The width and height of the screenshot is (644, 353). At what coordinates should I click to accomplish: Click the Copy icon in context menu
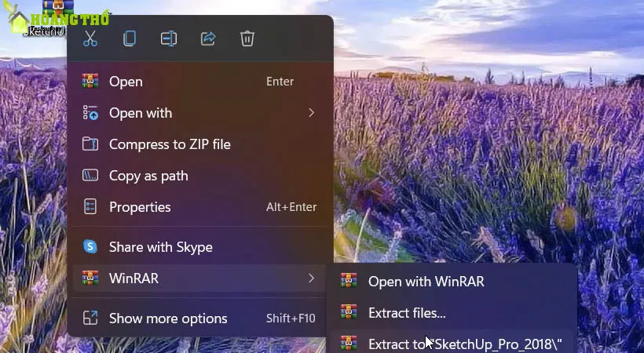130,39
